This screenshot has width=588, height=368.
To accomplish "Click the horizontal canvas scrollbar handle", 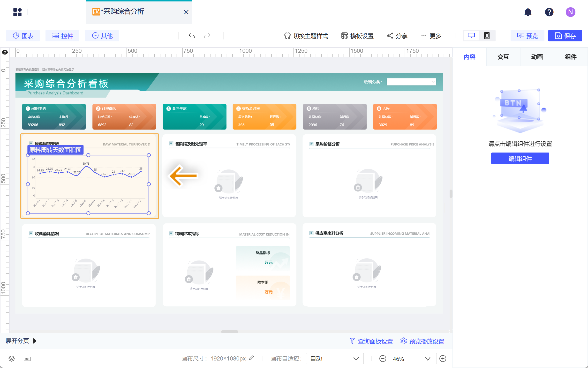I will tap(229, 331).
